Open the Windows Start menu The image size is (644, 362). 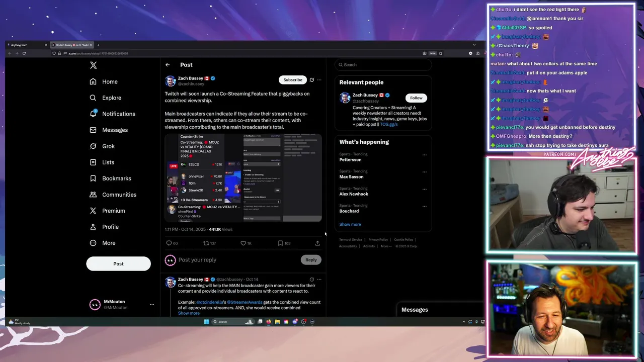point(206,322)
